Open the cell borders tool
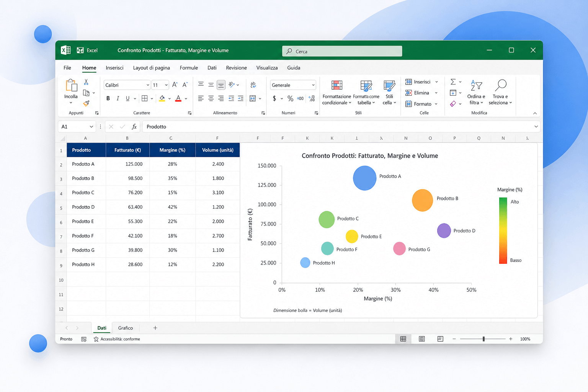 pos(145,98)
